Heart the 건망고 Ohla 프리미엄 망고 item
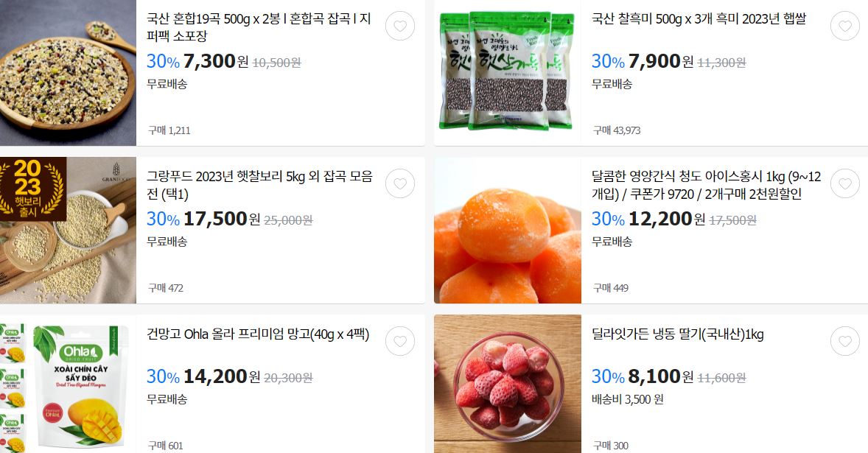The width and height of the screenshot is (868, 453). pos(399,341)
